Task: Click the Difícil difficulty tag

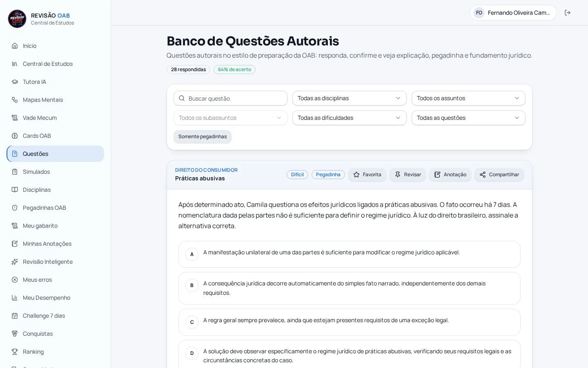Action: pos(297,175)
